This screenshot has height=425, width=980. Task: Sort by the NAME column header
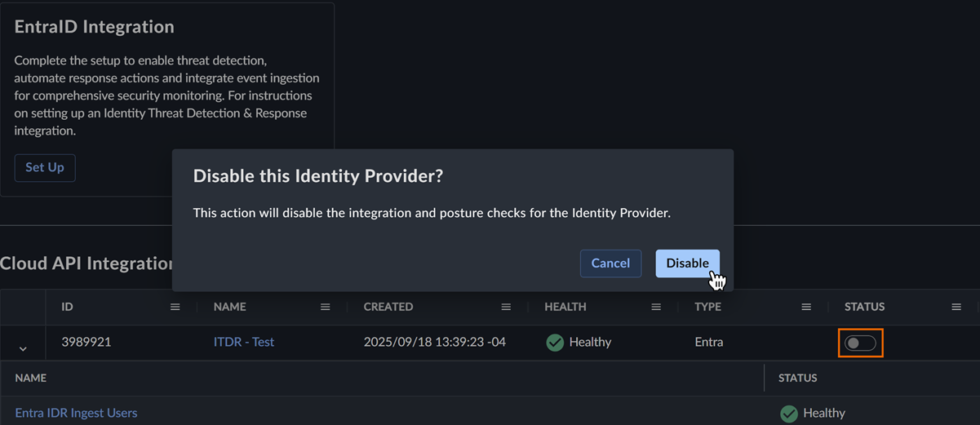[x=229, y=307]
